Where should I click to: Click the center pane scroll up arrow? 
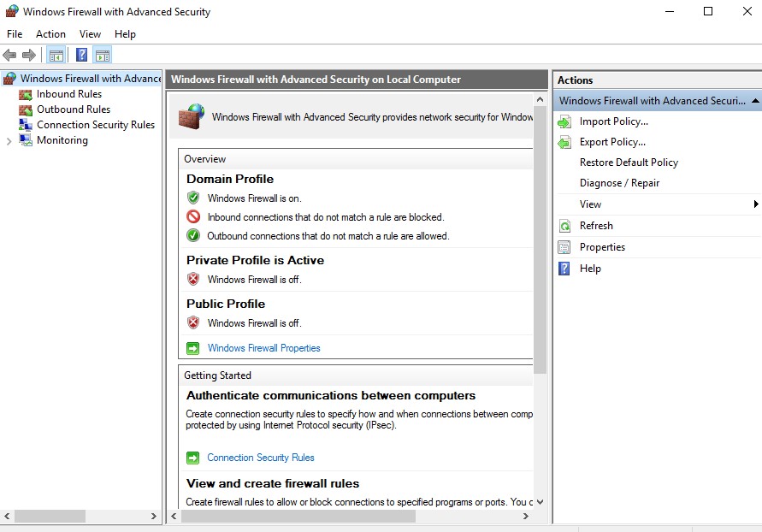point(540,99)
